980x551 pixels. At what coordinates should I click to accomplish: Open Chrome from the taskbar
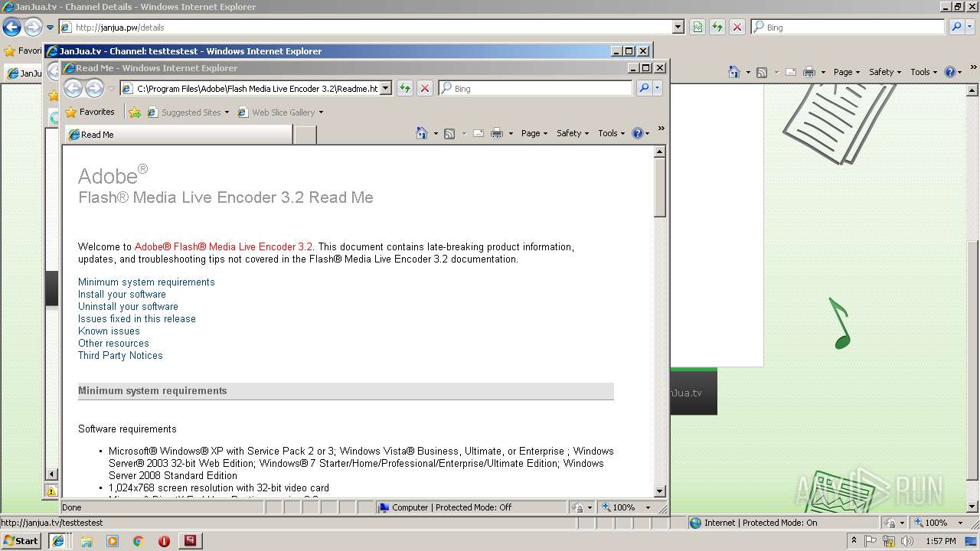point(138,540)
